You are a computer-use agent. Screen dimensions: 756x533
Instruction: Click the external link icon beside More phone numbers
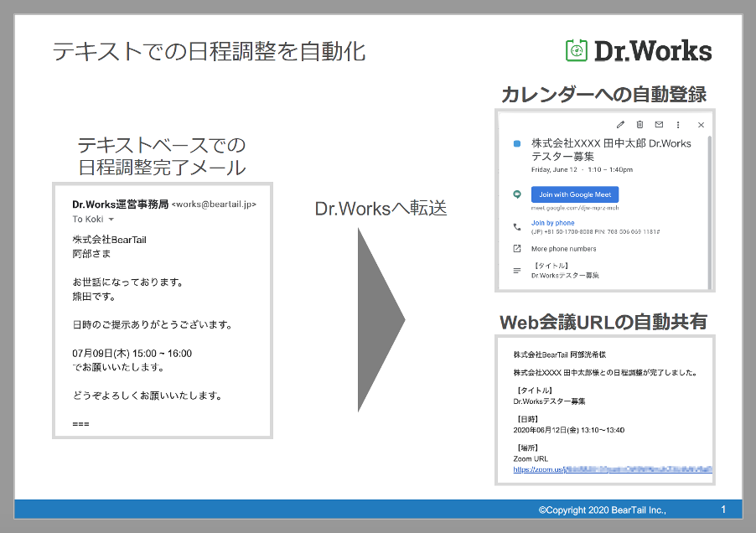coord(517,249)
